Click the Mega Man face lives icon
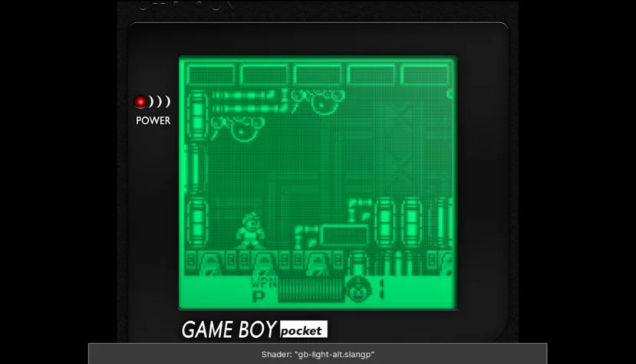 tap(359, 289)
